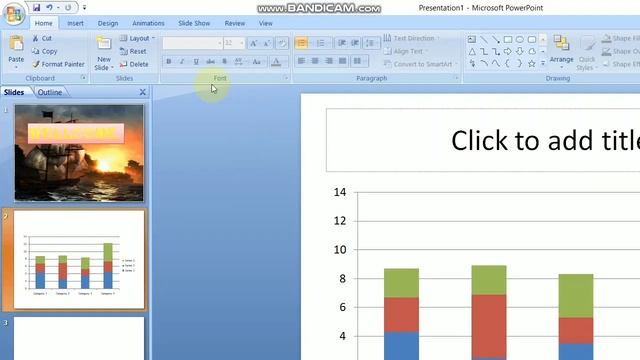The height and width of the screenshot is (360, 640).
Task: Open Change Case menu
Action: (257, 61)
